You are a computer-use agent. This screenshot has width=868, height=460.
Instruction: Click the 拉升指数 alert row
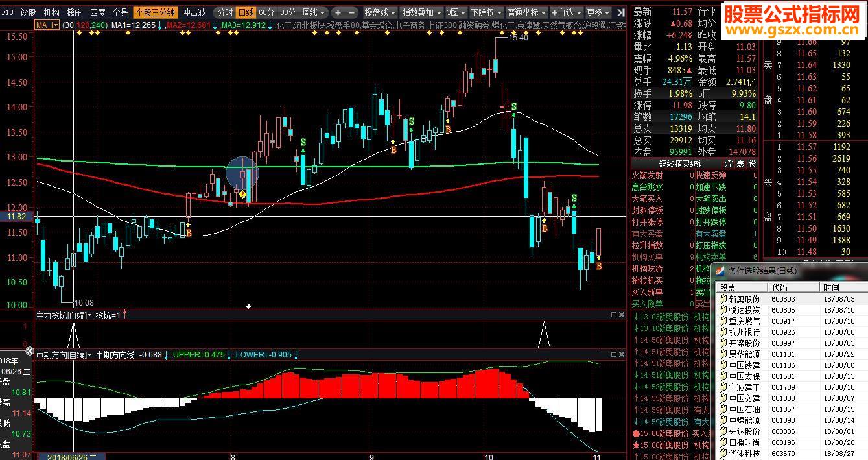tap(663, 245)
